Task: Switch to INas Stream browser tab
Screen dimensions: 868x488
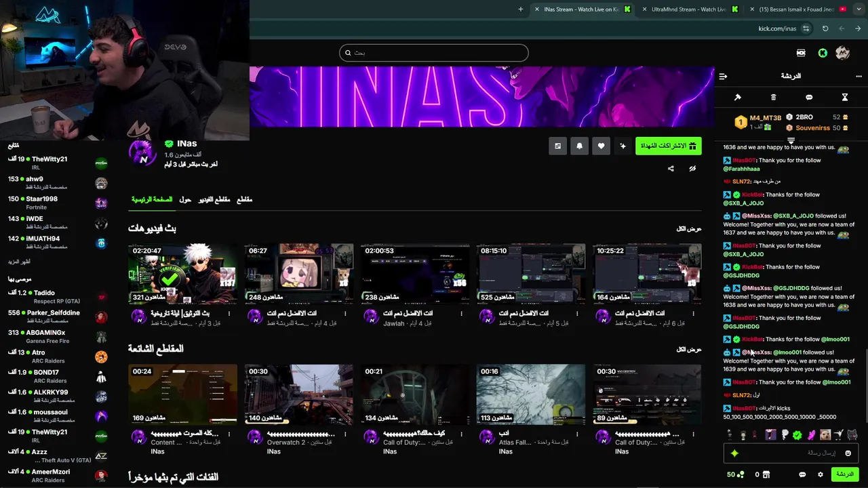Action: 580,9
